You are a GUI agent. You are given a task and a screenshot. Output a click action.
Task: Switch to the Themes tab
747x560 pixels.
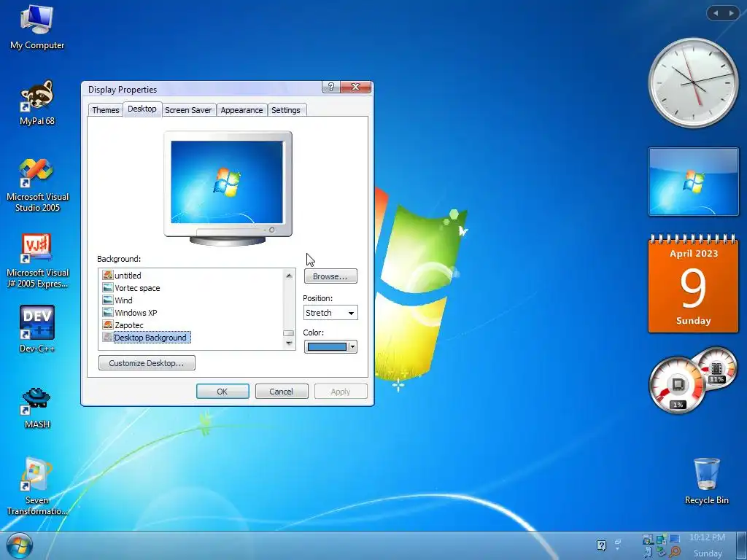coord(105,110)
